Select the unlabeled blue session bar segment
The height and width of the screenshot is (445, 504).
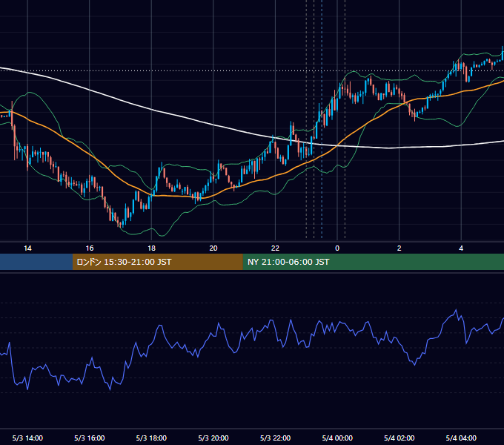36,262
